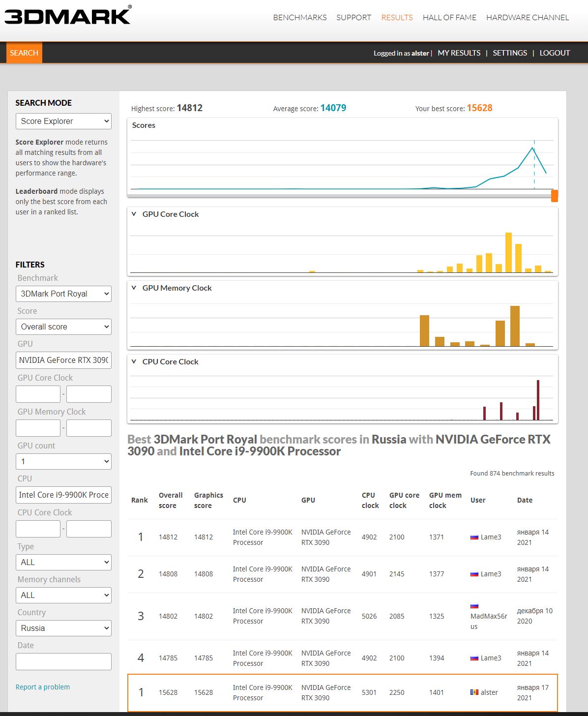Open the Type ALL dropdown

(x=63, y=562)
